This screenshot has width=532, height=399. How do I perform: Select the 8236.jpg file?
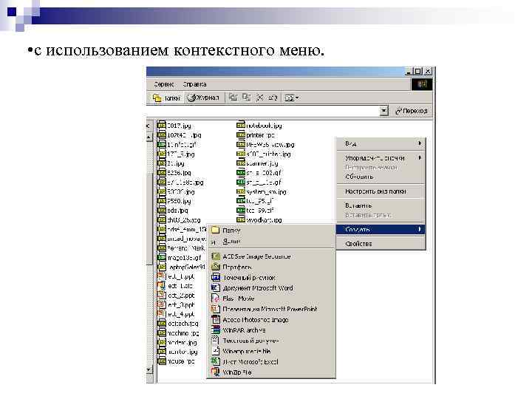174,173
